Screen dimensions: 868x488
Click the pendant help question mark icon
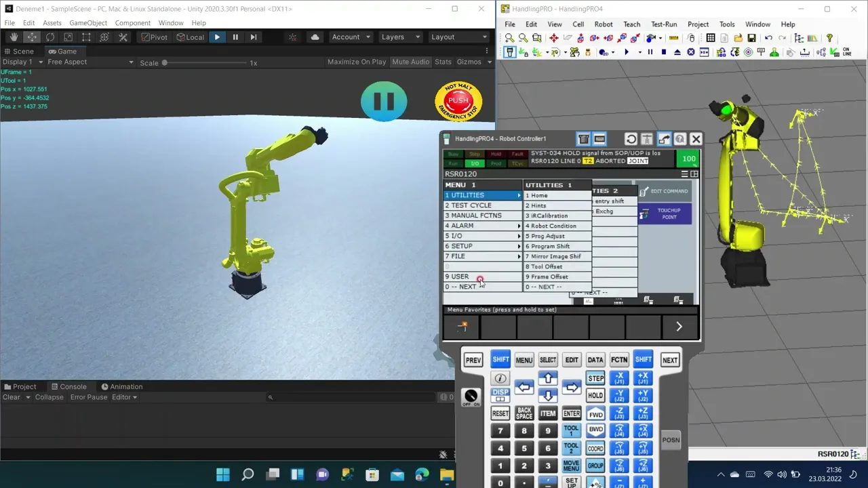[679, 139]
